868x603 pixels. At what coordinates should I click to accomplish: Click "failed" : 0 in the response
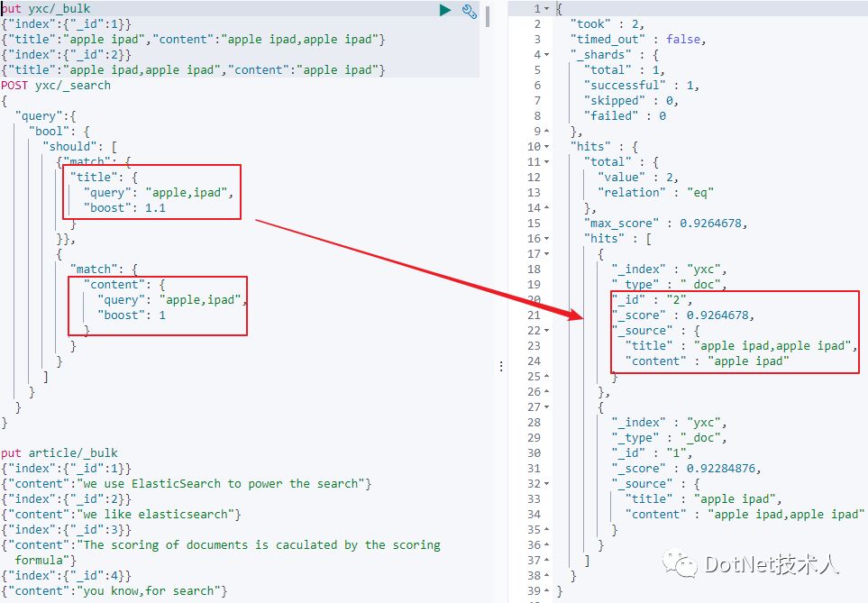click(x=625, y=115)
